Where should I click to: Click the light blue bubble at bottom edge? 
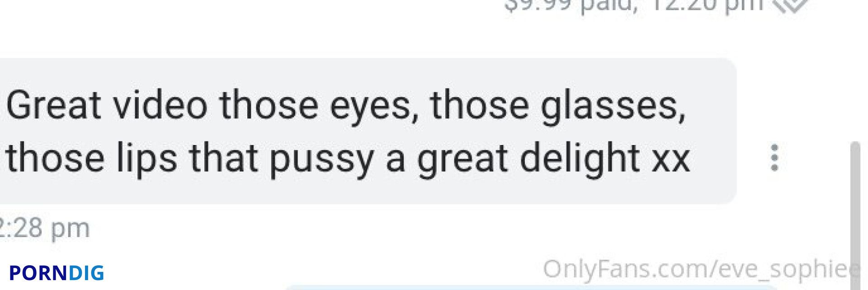coord(531,287)
